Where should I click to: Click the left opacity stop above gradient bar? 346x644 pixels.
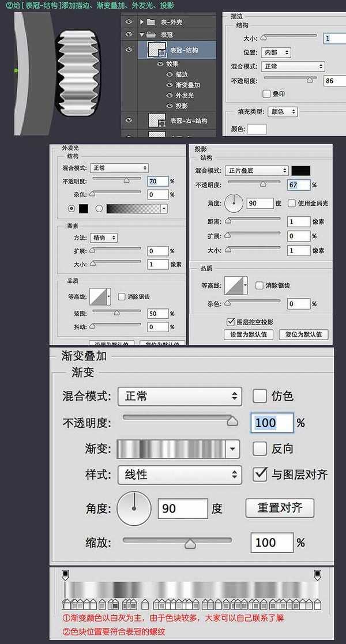tap(65, 574)
